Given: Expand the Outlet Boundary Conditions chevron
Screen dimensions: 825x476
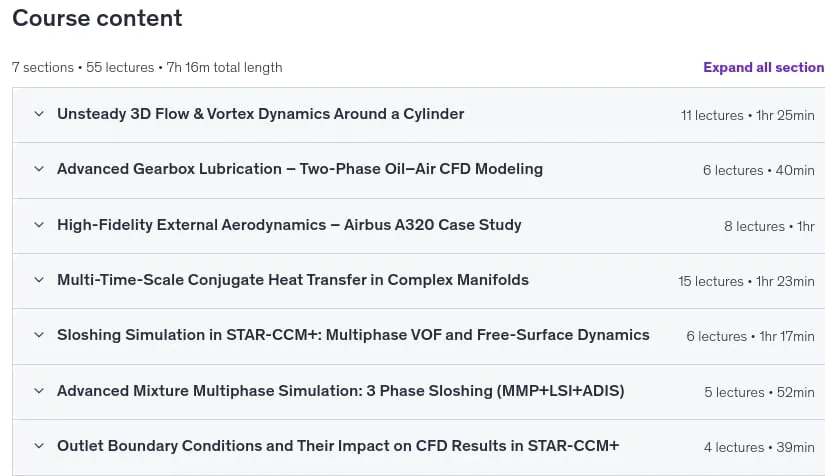Looking at the screenshot, I should point(39,446).
